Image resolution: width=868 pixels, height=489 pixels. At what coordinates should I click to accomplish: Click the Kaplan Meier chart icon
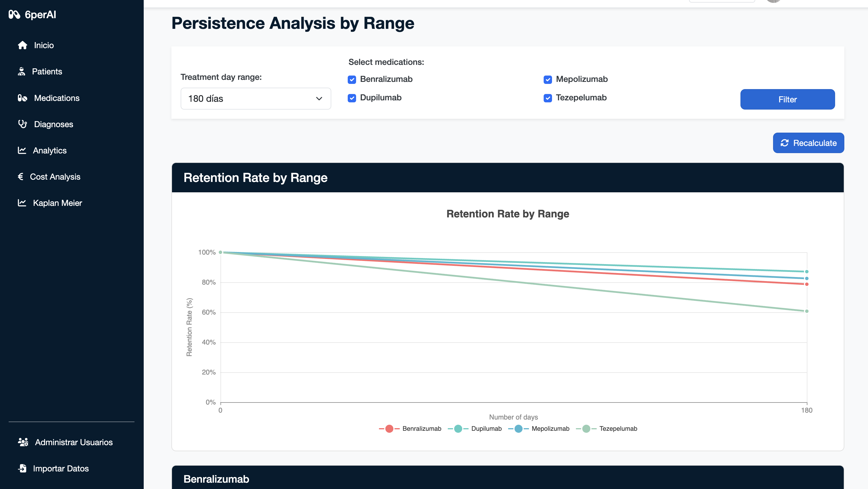[22, 203]
